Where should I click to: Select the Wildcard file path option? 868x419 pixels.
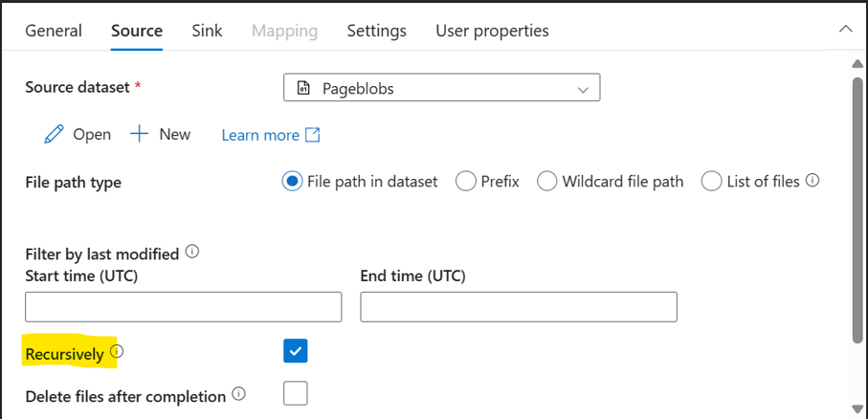click(x=547, y=181)
